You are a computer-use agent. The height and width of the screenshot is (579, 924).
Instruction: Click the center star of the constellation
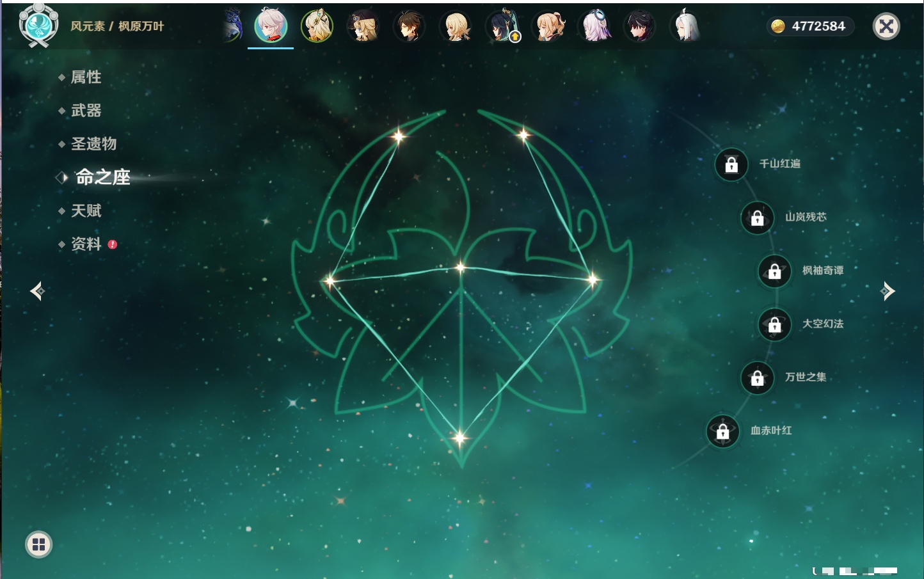coord(460,267)
